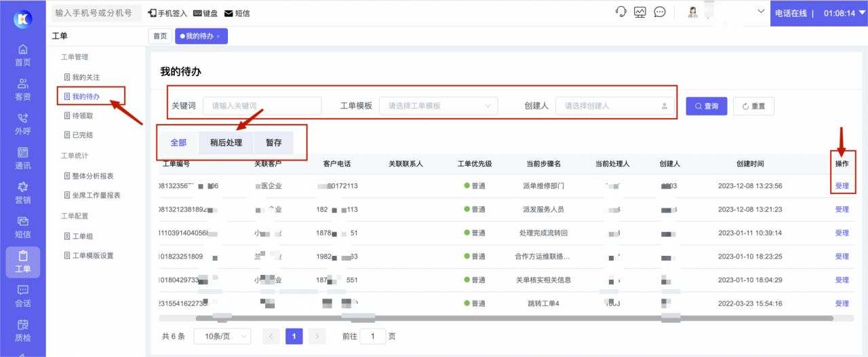Click page number 1
Viewport: 868px width, 357px height.
[294, 336]
